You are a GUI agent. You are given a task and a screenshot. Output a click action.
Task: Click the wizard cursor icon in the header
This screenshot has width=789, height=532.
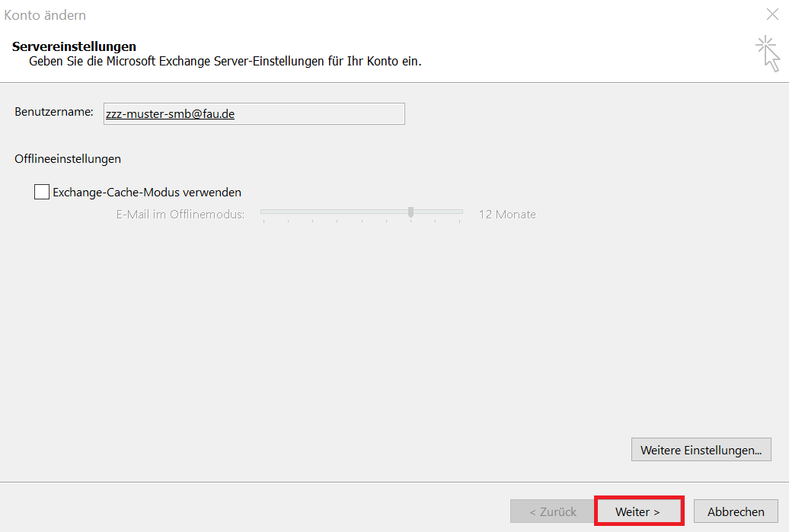coord(768,53)
